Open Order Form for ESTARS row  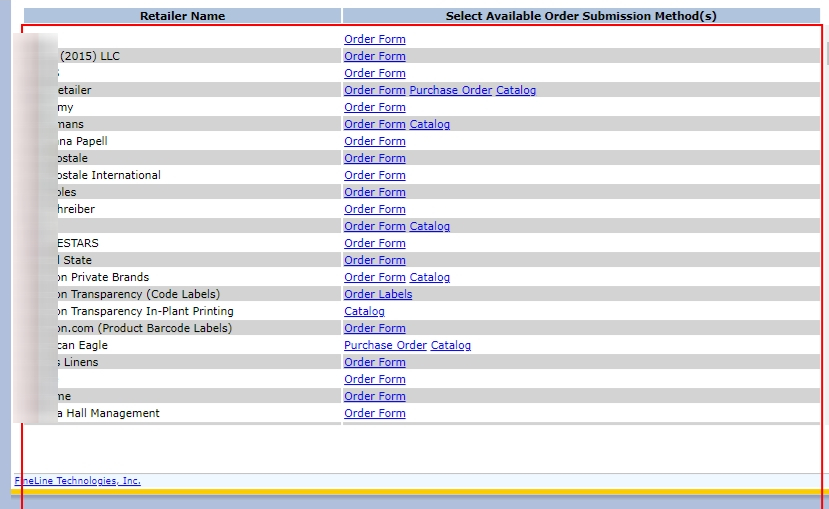[x=375, y=243]
